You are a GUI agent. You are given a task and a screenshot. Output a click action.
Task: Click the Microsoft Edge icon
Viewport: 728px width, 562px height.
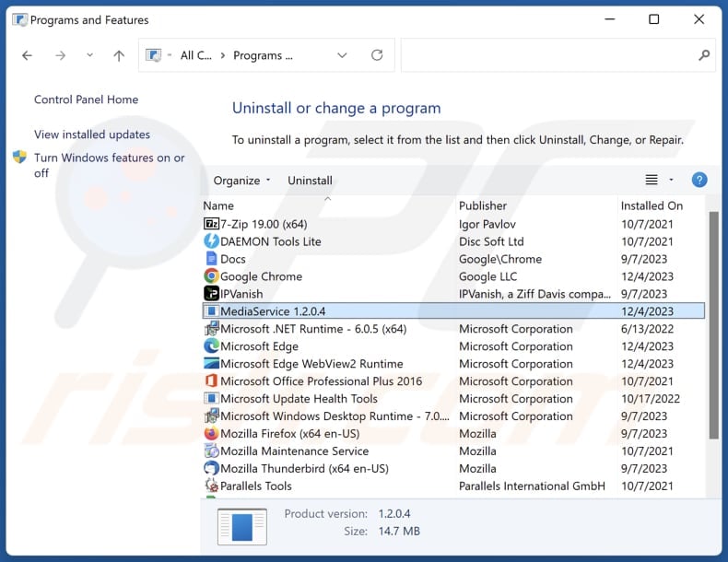click(x=211, y=346)
